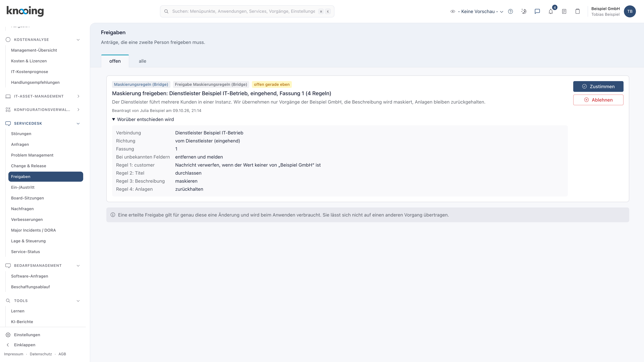Expand the IT-Asset-Management section chevron
Screen dimensions: 644x362
point(78,96)
